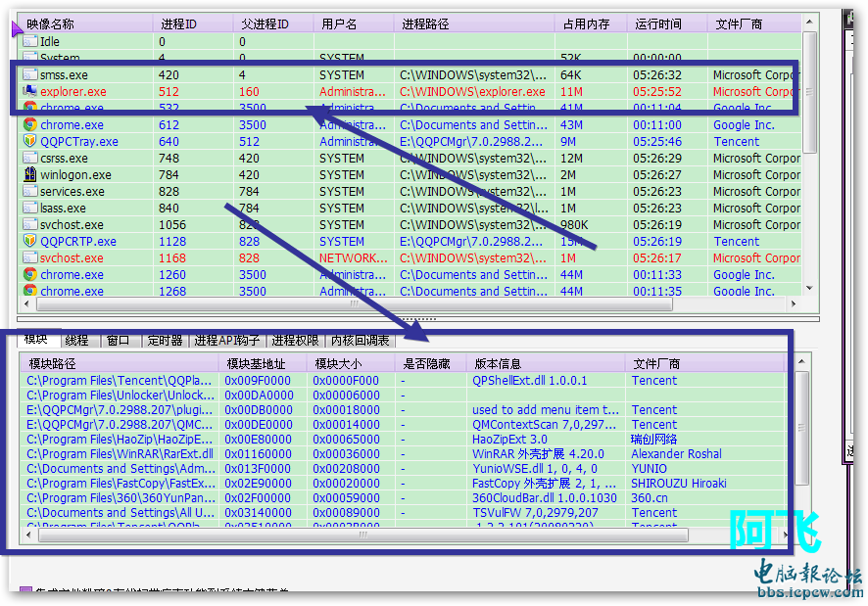Click Chrome icon for process ID 1260
This screenshot has height=606, width=868.
tap(30, 274)
